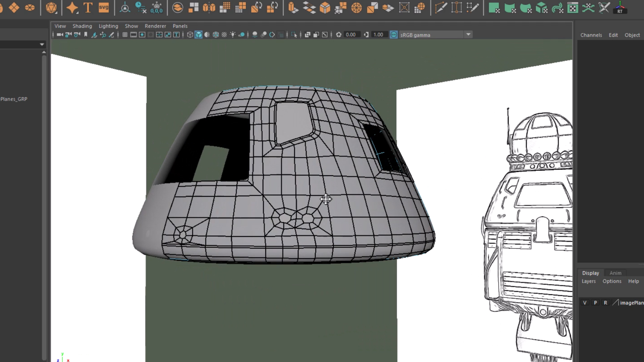Select the SVG creation tool

coord(104,7)
